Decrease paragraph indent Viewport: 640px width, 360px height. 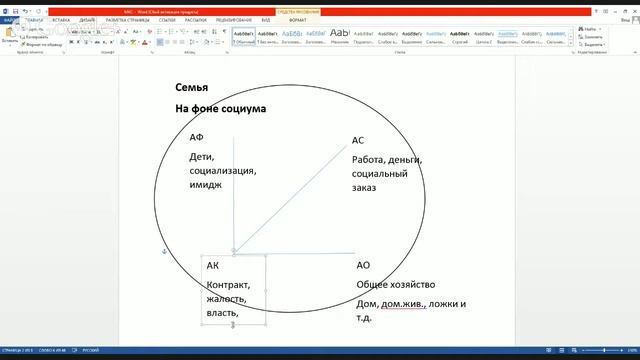point(197,31)
